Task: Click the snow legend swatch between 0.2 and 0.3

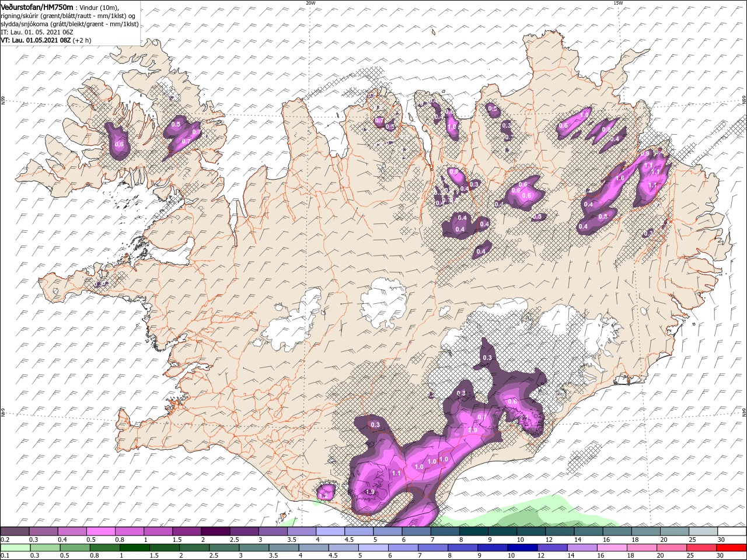Action: 15,531
